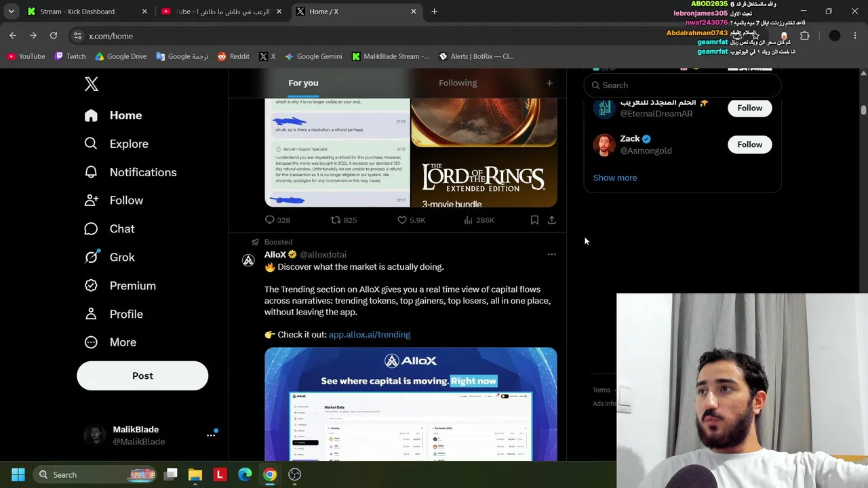
Task: Open the Chrome three-dot menu
Action: coord(855,36)
